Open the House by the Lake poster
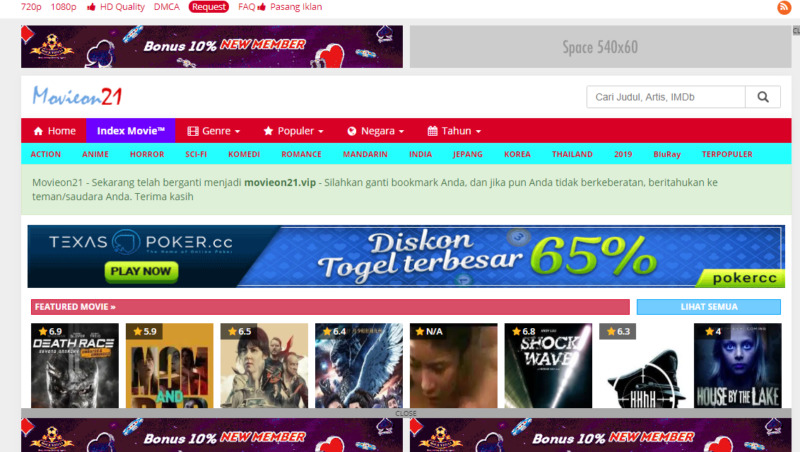Viewport: 800px width, 452px height. (738, 365)
